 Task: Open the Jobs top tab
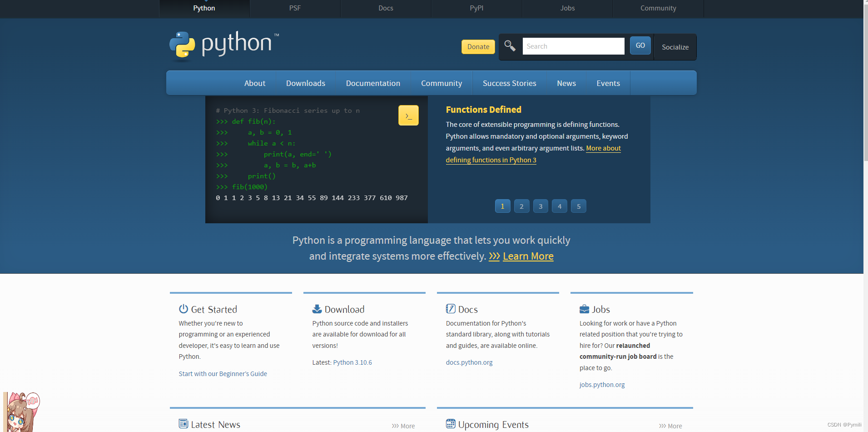567,8
